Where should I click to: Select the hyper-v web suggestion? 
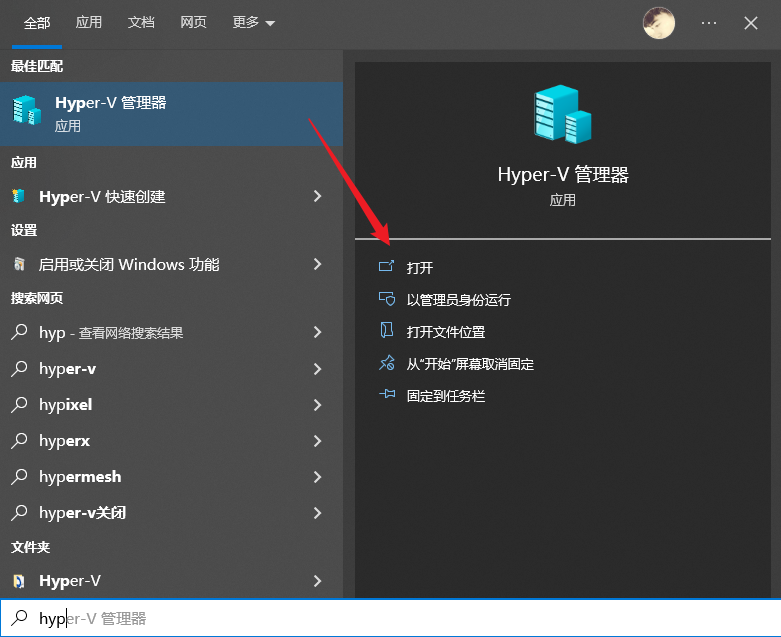(171, 369)
